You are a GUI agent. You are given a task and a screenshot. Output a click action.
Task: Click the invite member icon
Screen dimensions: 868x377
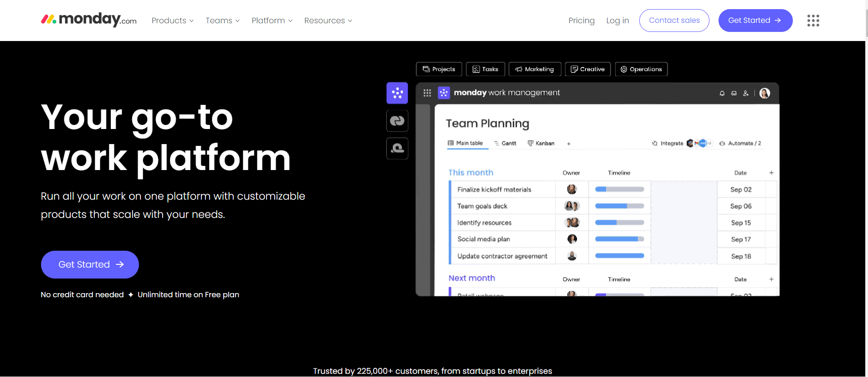click(746, 93)
